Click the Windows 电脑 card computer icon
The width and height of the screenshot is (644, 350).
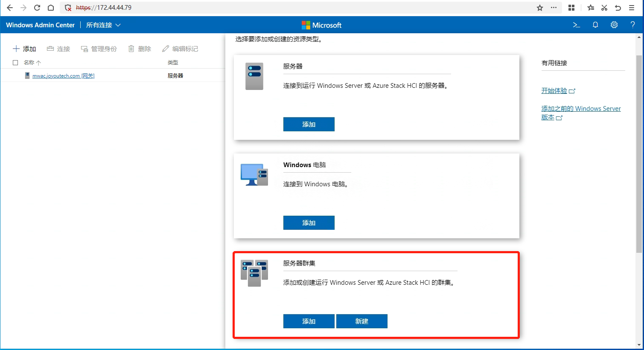pos(254,175)
